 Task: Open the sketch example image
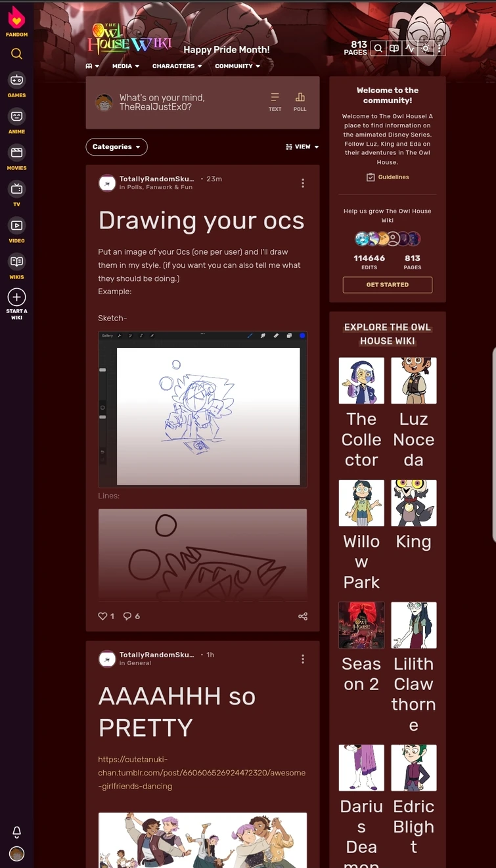(x=202, y=409)
